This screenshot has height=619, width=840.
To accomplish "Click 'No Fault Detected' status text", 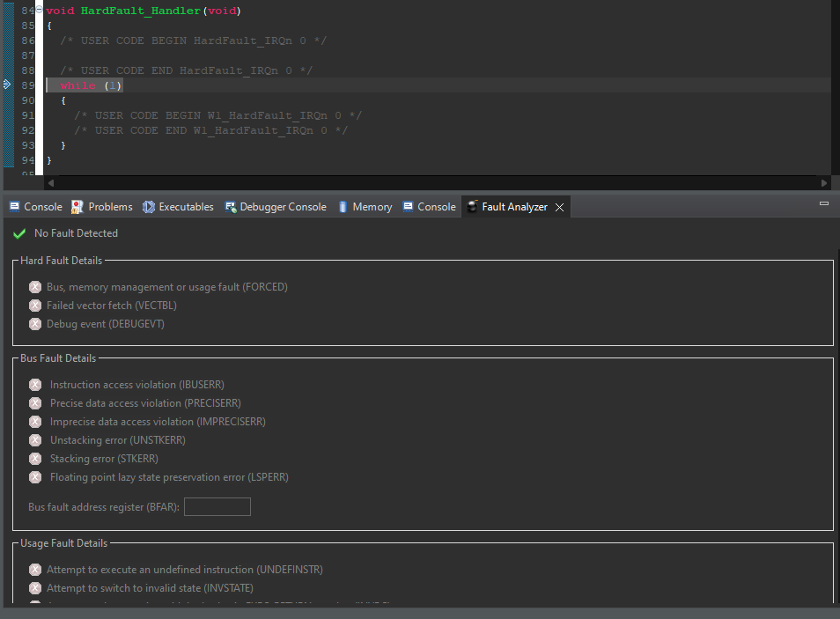I will [x=76, y=233].
